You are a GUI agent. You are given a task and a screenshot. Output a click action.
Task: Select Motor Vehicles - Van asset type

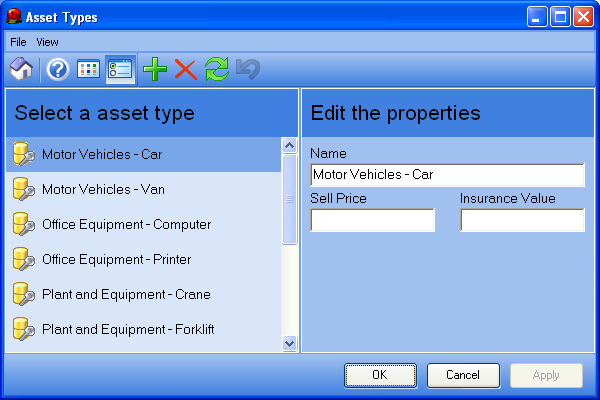[x=143, y=189]
